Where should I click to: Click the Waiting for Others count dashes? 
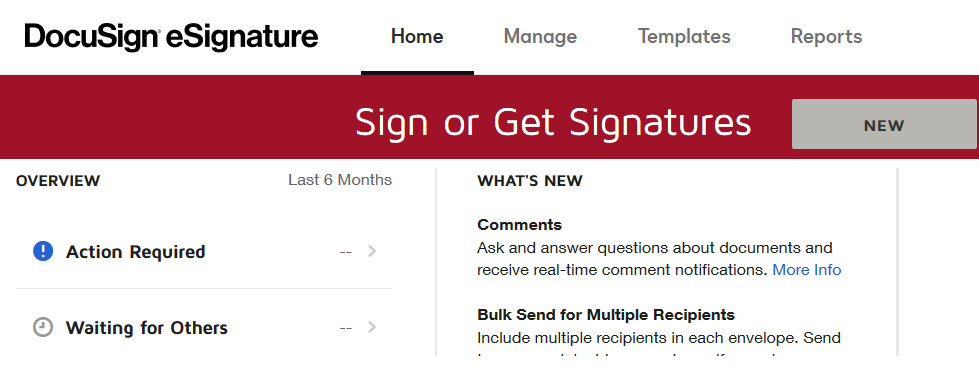pos(346,327)
